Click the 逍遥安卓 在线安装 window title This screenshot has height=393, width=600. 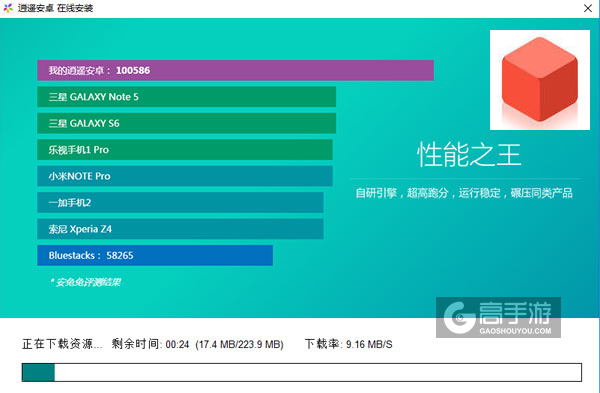click(55, 8)
